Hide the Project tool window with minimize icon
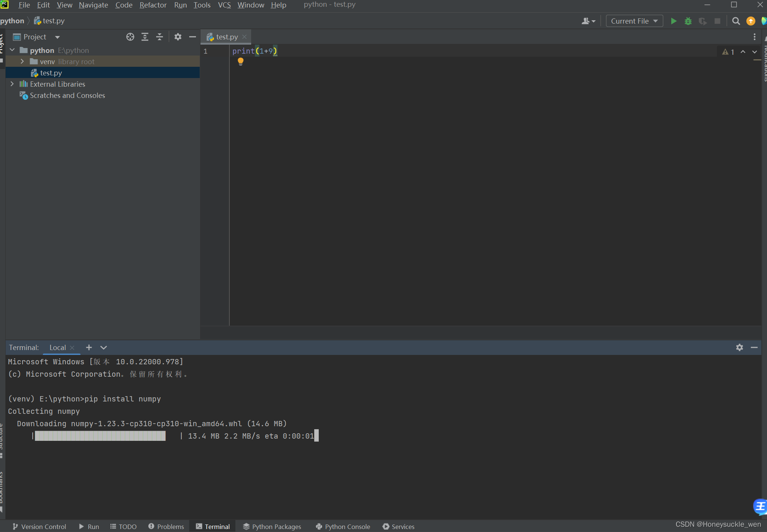The width and height of the screenshot is (767, 532). point(193,36)
